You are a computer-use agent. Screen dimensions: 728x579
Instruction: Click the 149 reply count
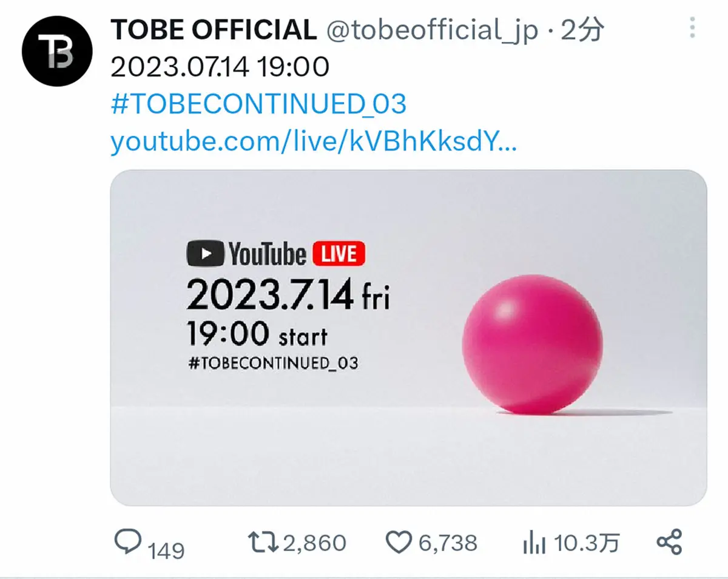166,550
